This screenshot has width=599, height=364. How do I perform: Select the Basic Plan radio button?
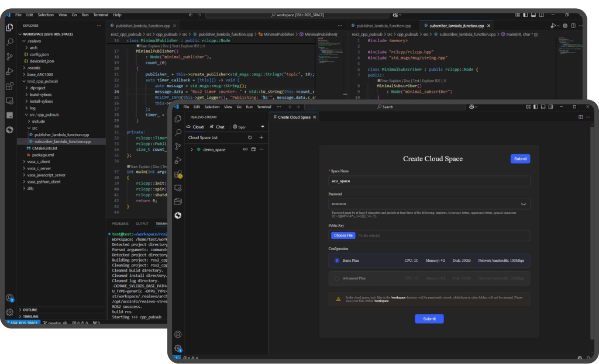tap(337, 261)
